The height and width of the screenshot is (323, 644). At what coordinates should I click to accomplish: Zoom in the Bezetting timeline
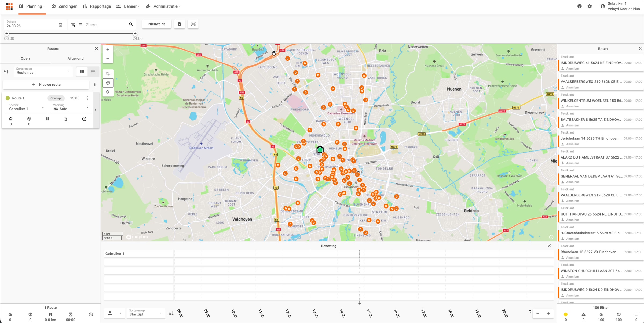[x=548, y=313]
